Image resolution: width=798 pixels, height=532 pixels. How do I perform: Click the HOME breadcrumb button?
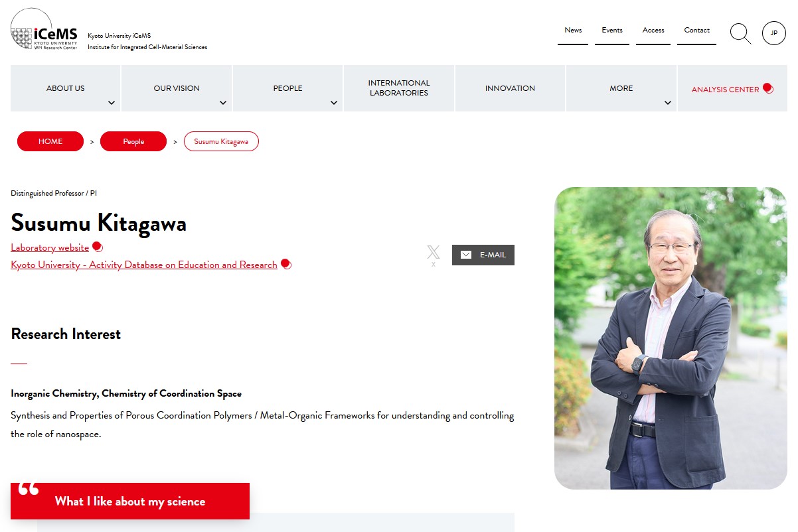[x=50, y=141]
